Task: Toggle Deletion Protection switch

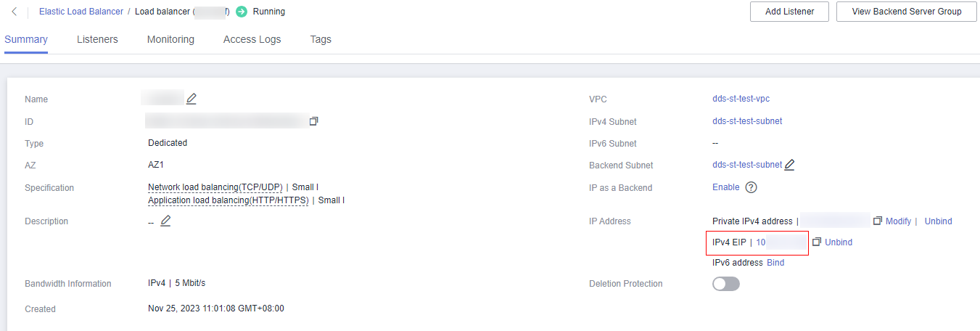Action: click(x=726, y=284)
